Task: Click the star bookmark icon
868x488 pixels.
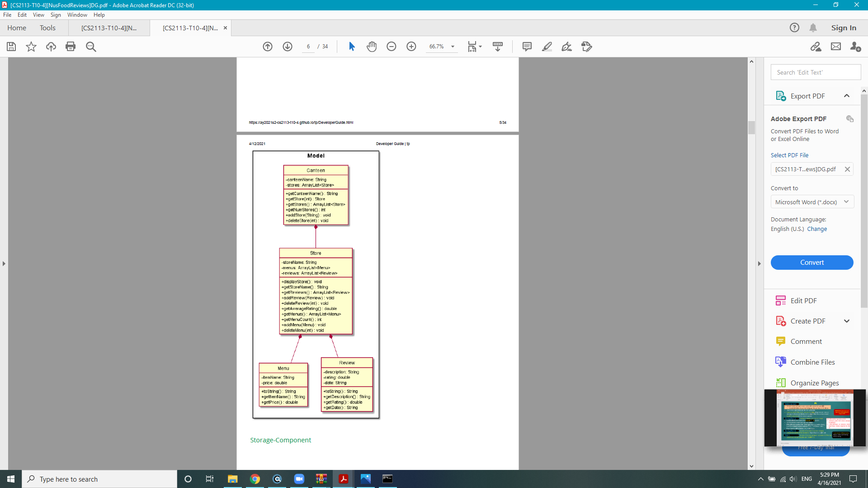Action: (x=31, y=47)
